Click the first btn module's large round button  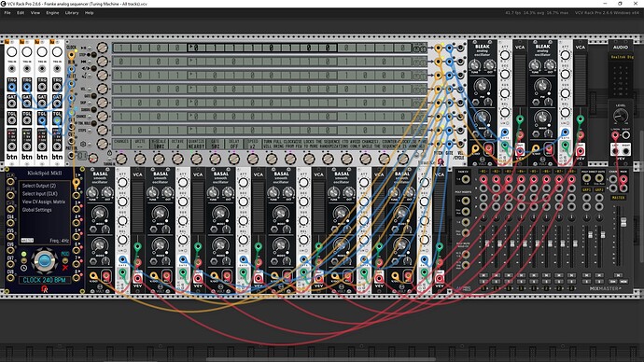tap(11, 52)
